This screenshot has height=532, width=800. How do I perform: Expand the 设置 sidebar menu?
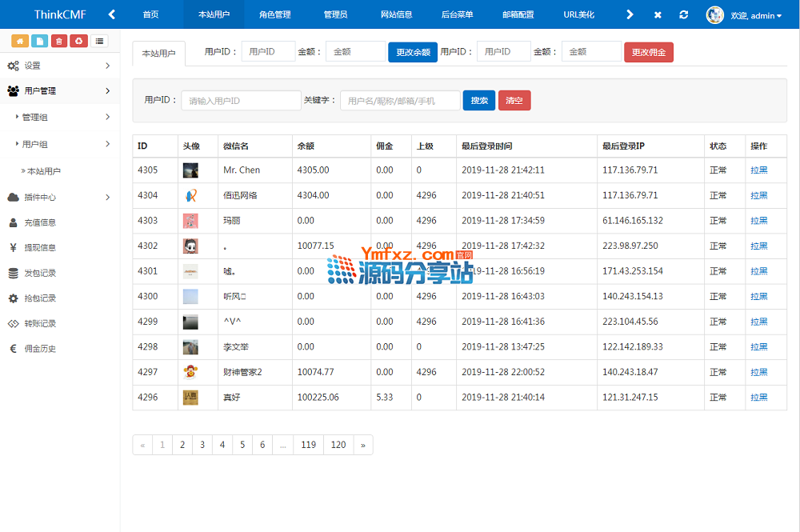tap(60, 66)
